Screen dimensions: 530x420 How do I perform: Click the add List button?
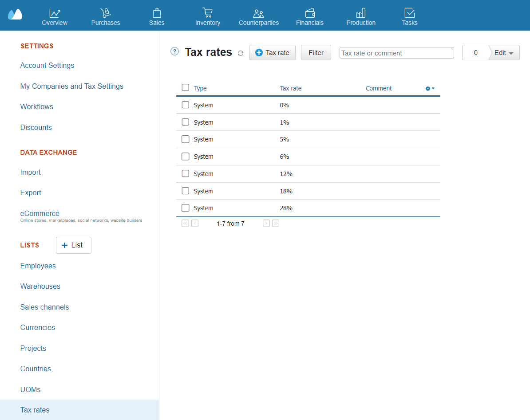point(73,245)
